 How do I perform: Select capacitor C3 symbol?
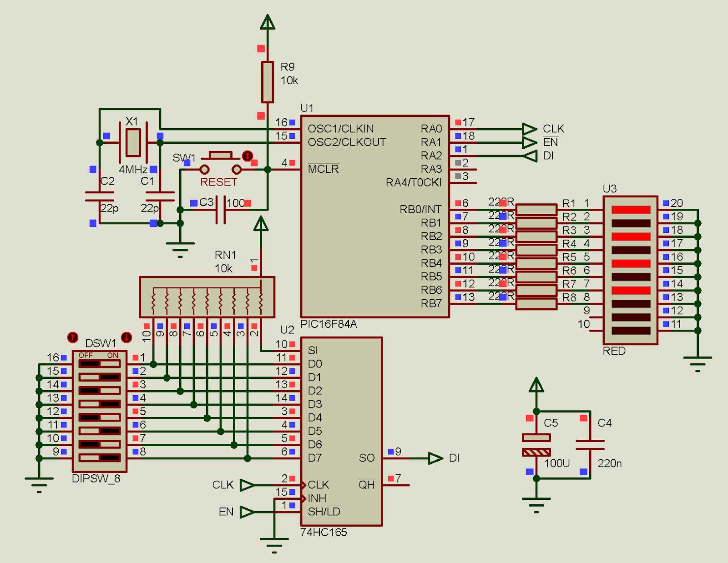pos(221,210)
